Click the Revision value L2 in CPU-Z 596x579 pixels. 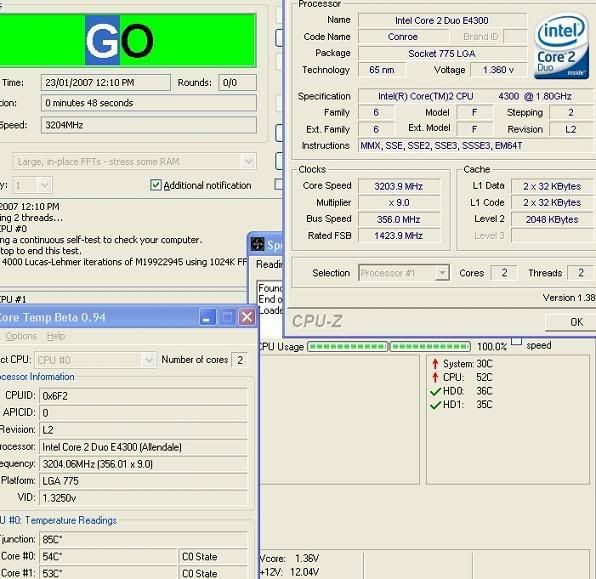click(x=571, y=129)
